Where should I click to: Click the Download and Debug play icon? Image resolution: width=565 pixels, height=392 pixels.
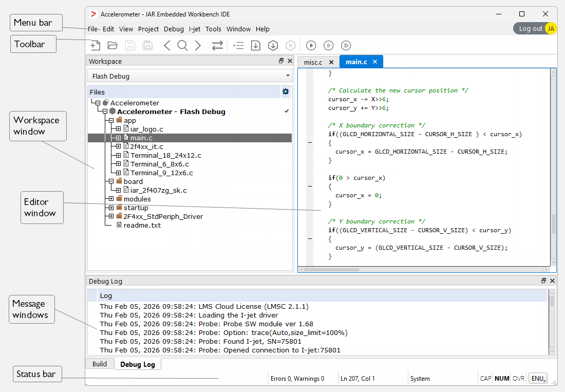[x=311, y=45]
